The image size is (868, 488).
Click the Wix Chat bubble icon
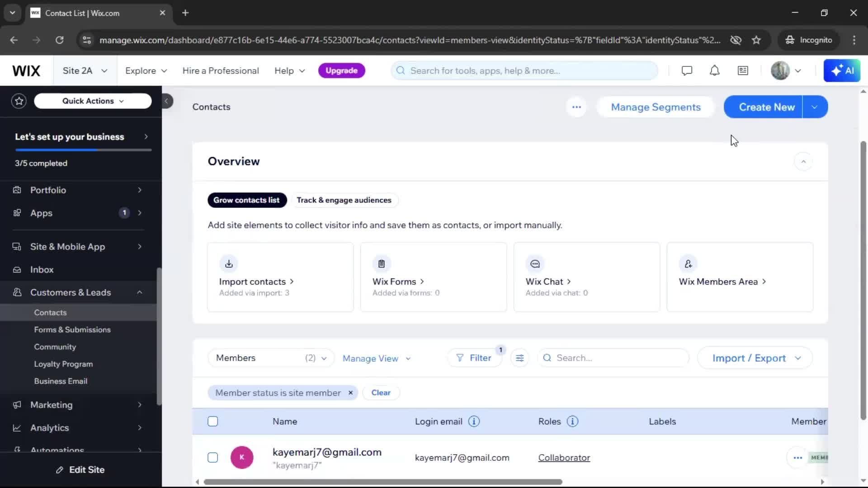coord(535,263)
